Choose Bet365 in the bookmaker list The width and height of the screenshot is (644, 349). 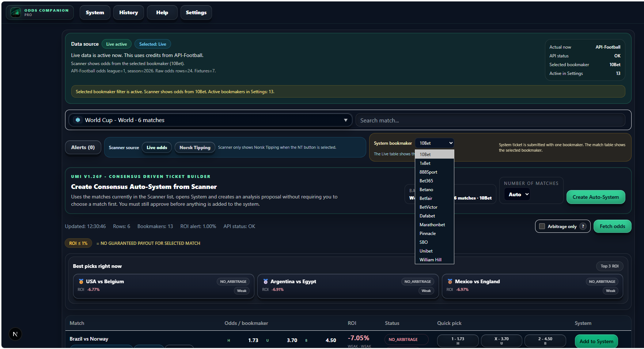click(x=435, y=181)
